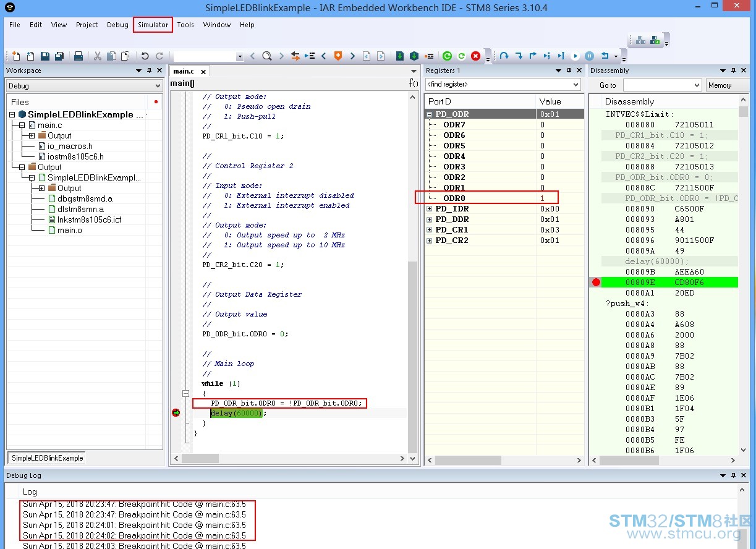The width and height of the screenshot is (756, 549).
Task: Open the Debug configuration dropdown in Workspace
Action: point(158,86)
